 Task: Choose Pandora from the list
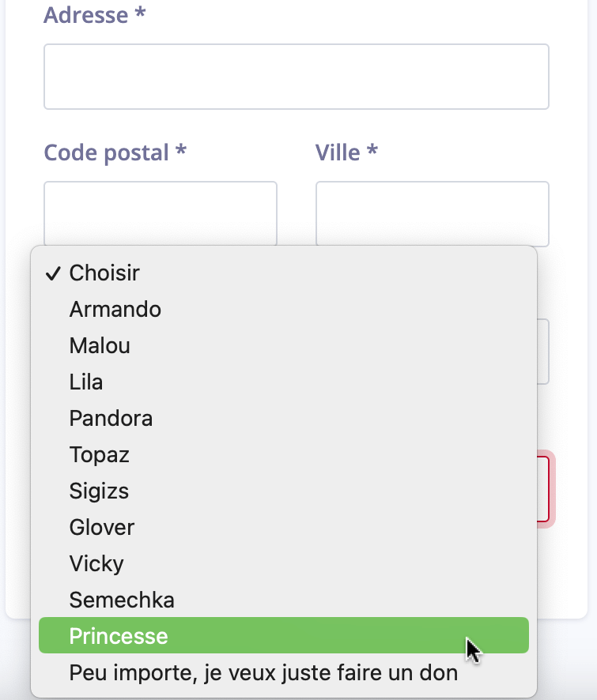coord(111,419)
